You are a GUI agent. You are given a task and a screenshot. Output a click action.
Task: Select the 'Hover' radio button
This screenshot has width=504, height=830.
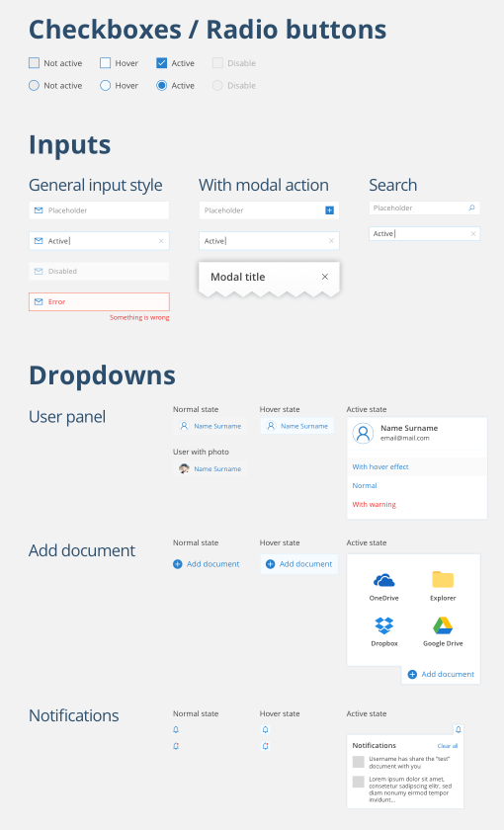[x=106, y=85]
